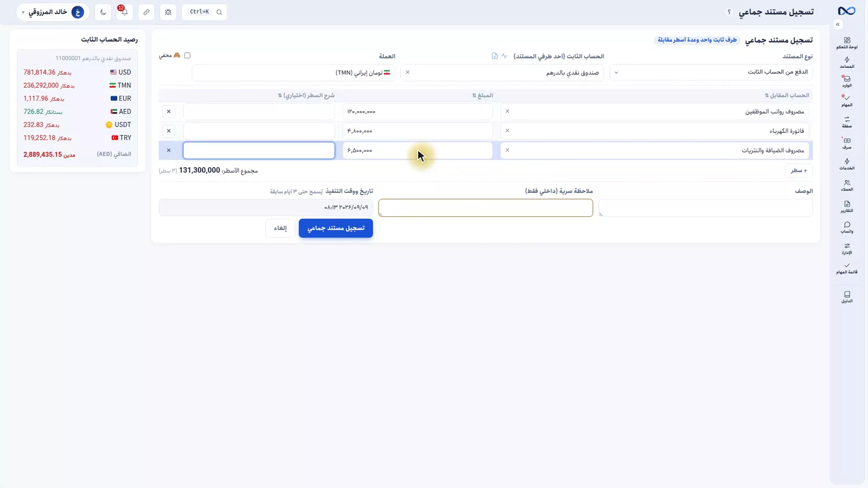
Task: Open the صندوق نقدي بالدرهم fixed account field
Action: [x=502, y=72]
